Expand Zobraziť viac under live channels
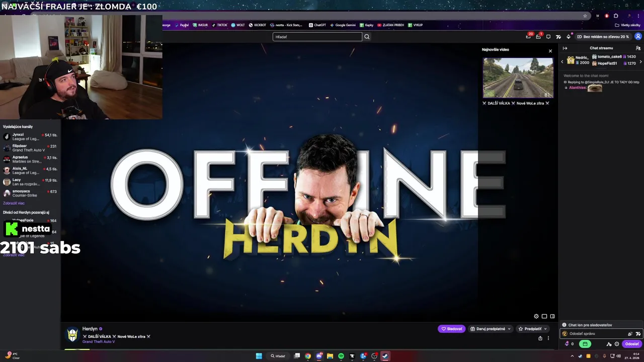The image size is (644, 362). click(14, 203)
